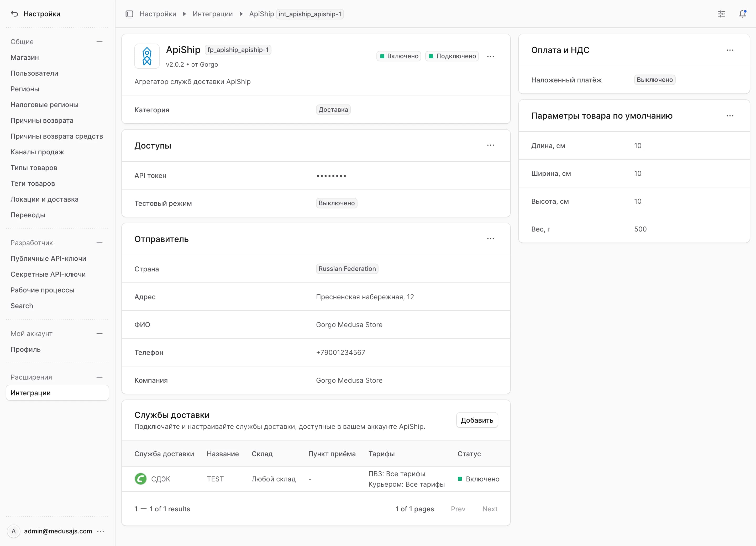
Task: Open the admin account ellipsis menu
Action: (101, 531)
